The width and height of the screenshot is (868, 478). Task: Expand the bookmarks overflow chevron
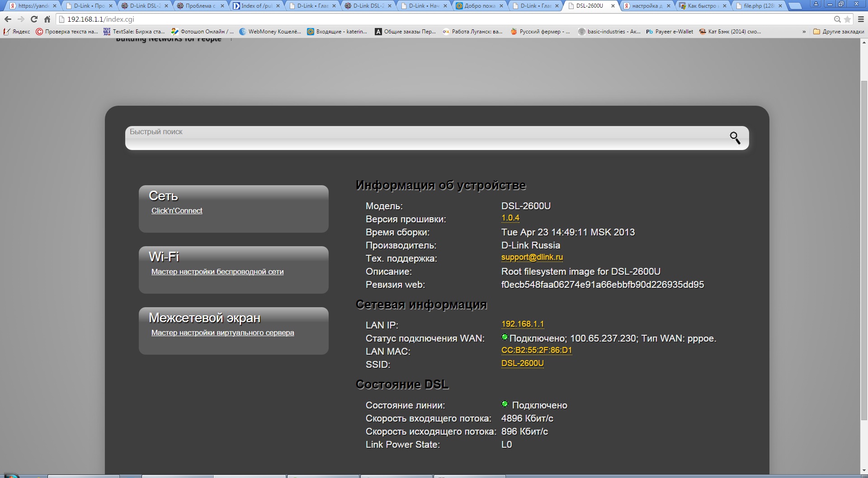[804, 32]
